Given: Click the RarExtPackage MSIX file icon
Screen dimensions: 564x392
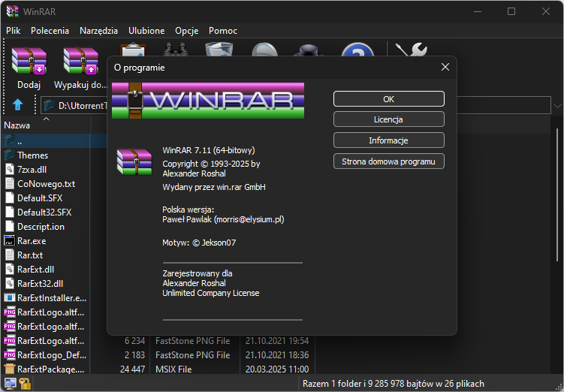Looking at the screenshot, I should pyautogui.click(x=10, y=369).
